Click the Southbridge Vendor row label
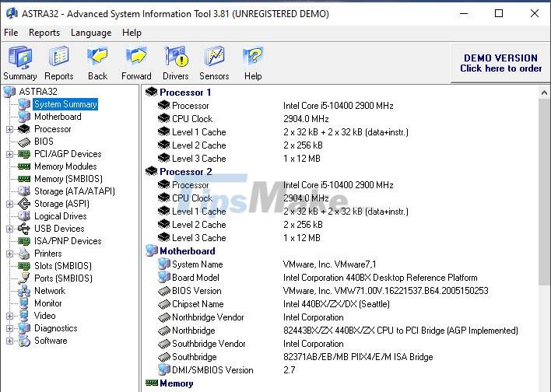 click(x=209, y=344)
